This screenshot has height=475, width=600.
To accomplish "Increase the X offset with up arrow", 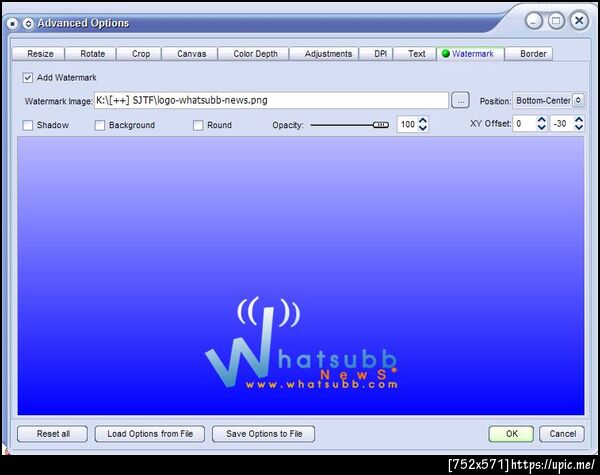I will [541, 120].
